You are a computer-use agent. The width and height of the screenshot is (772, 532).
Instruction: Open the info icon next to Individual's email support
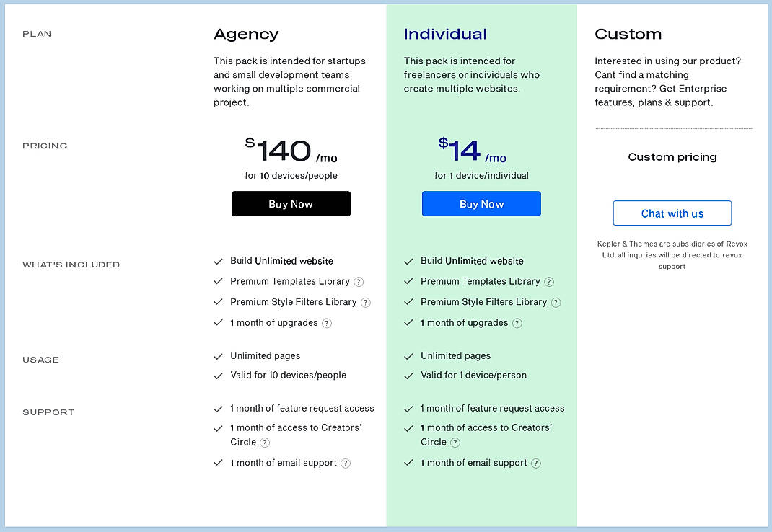[x=535, y=463]
